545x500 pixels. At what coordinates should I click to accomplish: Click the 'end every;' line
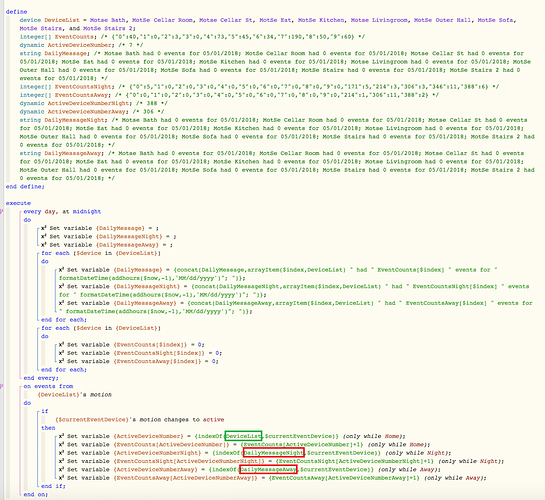click(x=41, y=378)
